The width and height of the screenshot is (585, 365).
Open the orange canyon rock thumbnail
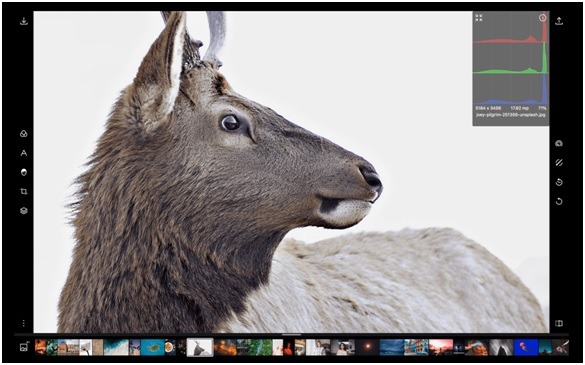(x=476, y=347)
